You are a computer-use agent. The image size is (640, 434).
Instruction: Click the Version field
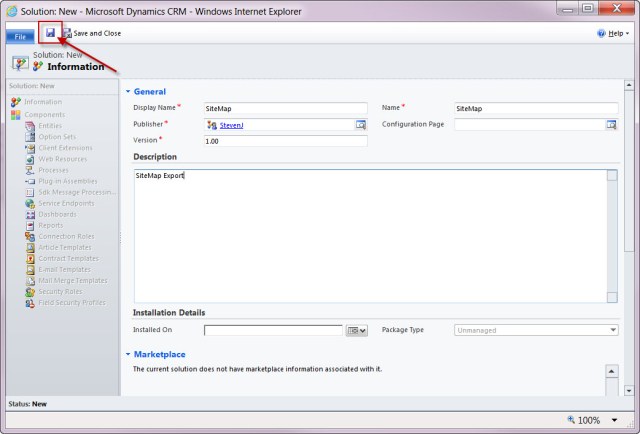(x=284, y=141)
